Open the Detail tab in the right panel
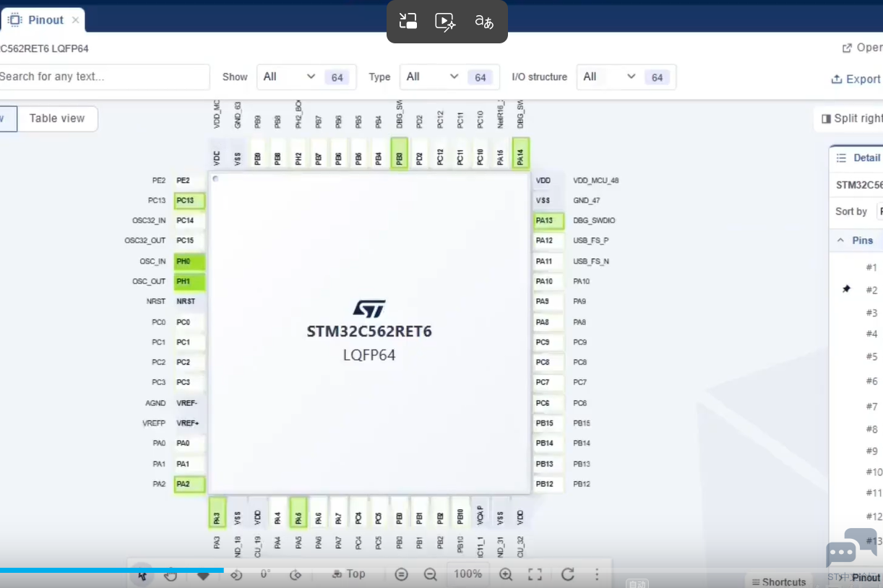Viewport: 883px width, 588px height. tap(858, 157)
